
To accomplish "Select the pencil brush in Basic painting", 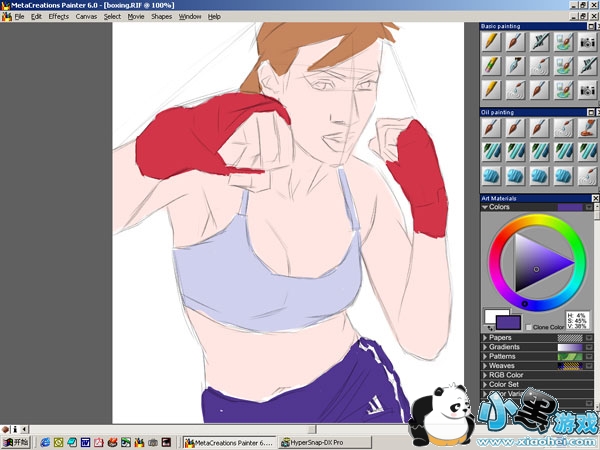I will coord(491,42).
